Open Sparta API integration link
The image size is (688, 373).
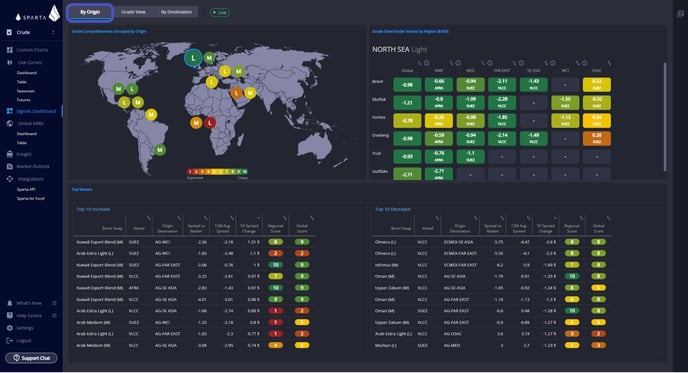[x=26, y=190]
